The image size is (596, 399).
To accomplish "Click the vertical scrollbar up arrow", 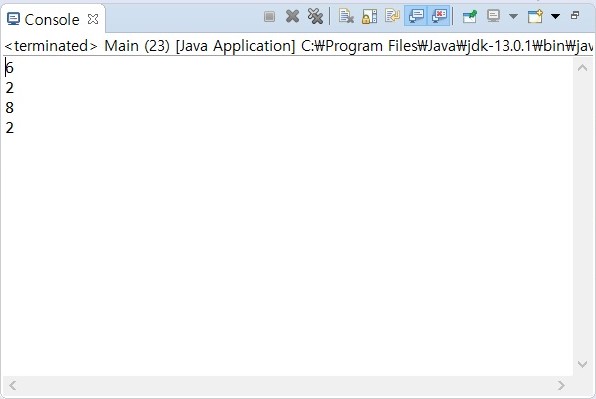I will 582,68.
